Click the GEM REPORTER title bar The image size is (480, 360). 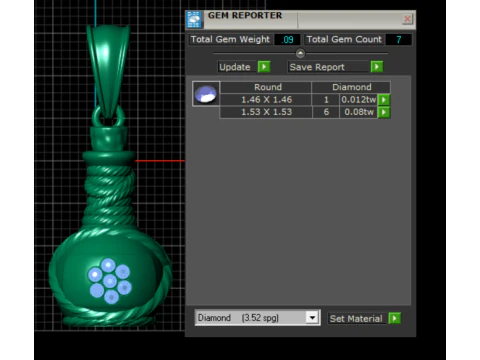(x=300, y=19)
